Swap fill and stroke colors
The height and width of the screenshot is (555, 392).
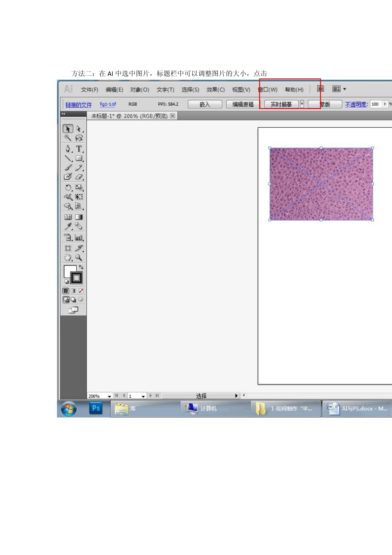click(81, 267)
